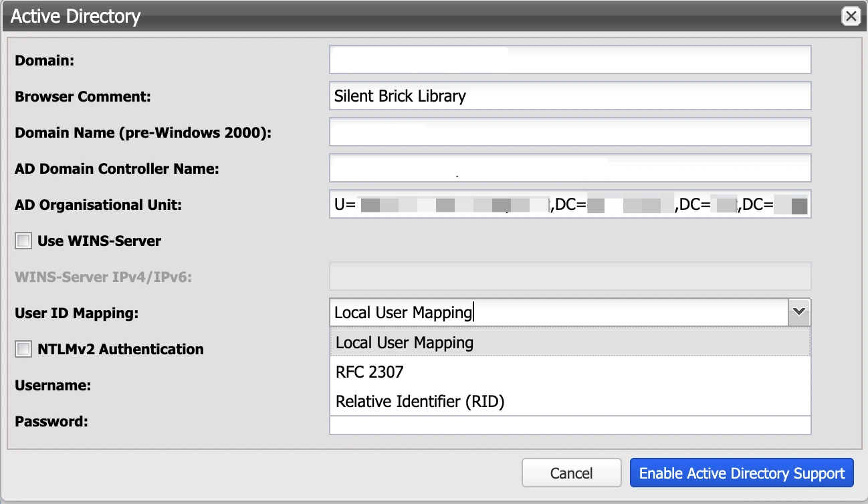
Task: Click the User ID Mapping combo box text
Action: pyautogui.click(x=559, y=312)
